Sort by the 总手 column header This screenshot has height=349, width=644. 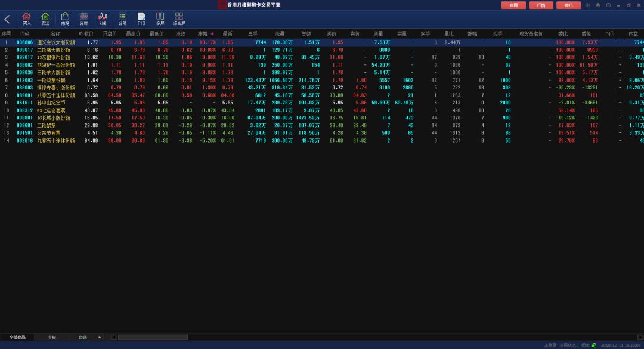click(x=253, y=34)
